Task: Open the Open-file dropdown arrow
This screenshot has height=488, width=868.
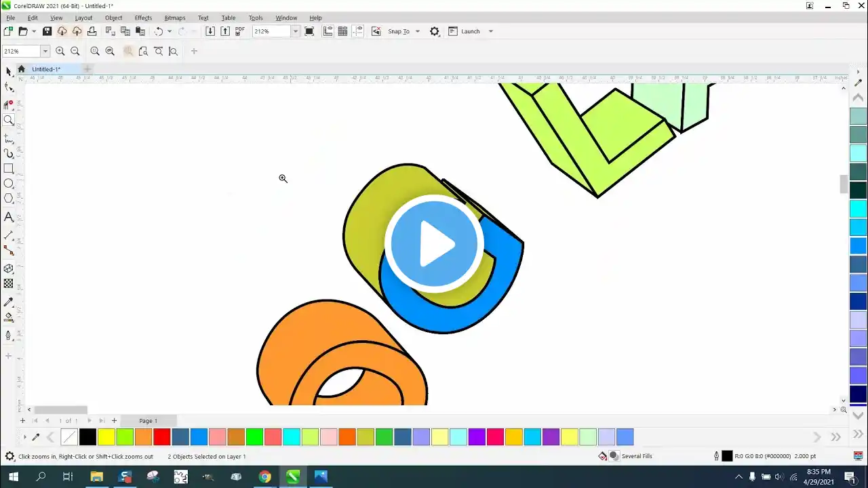Action: click(x=34, y=31)
